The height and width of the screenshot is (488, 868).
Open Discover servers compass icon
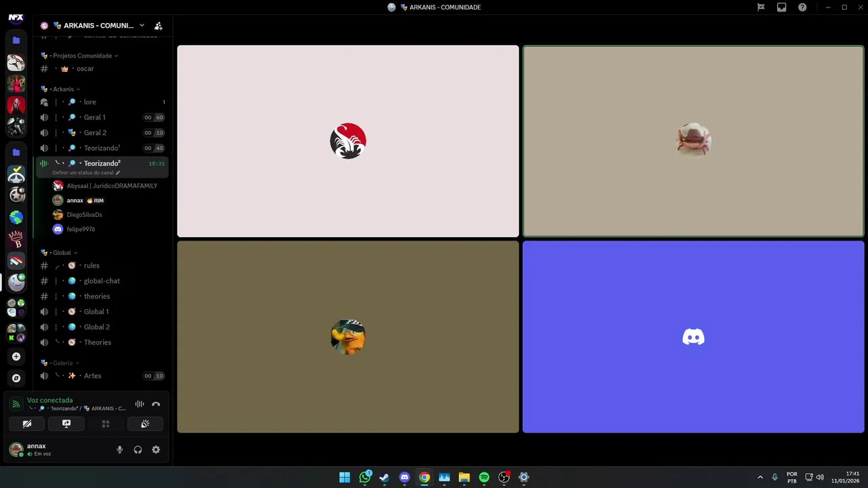[x=16, y=378]
